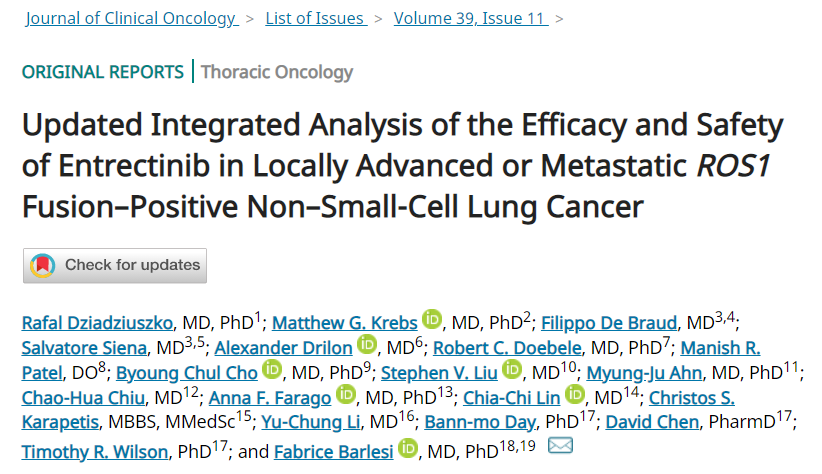Viewport: 822px width, 474px height.
Task: Open Fabrice Barlesi's ORCID icon
Action: point(407,450)
